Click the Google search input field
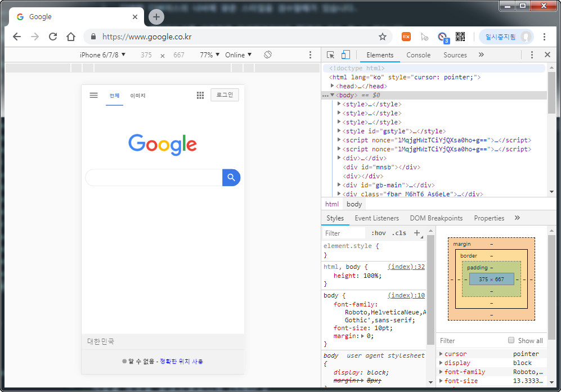The image size is (561, 392). [154, 177]
